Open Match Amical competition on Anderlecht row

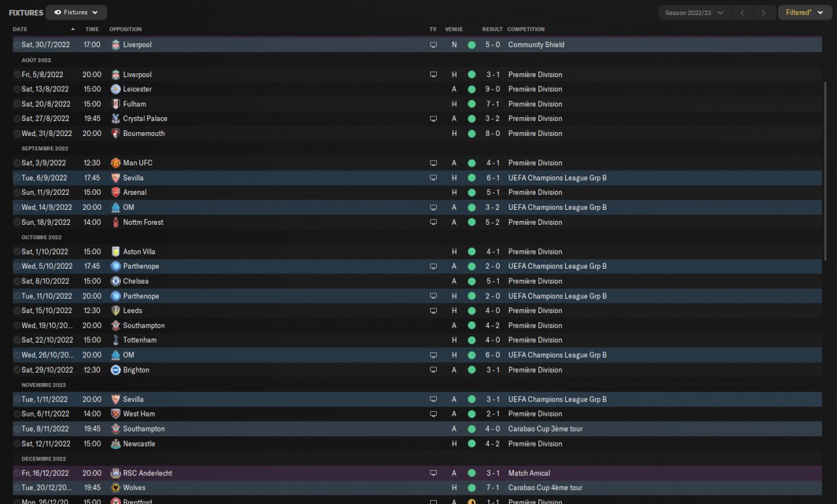[529, 473]
